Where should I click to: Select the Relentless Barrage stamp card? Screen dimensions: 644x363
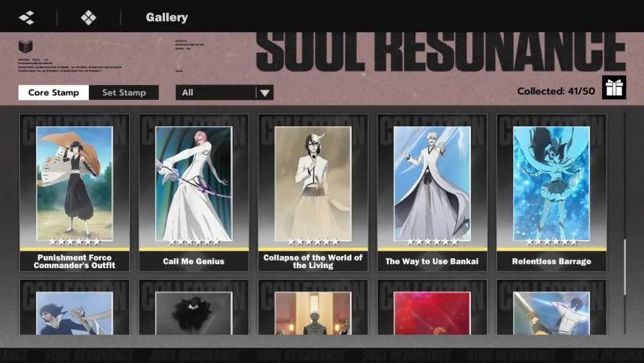[x=551, y=193]
